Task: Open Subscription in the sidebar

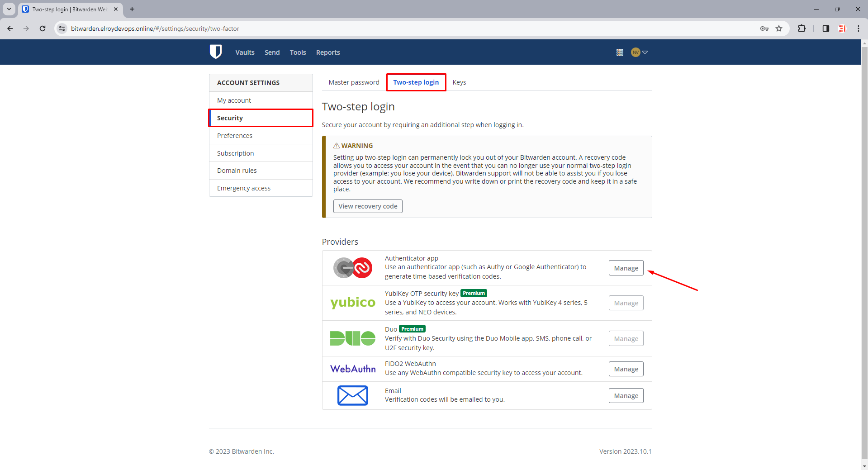Action: pos(261,153)
